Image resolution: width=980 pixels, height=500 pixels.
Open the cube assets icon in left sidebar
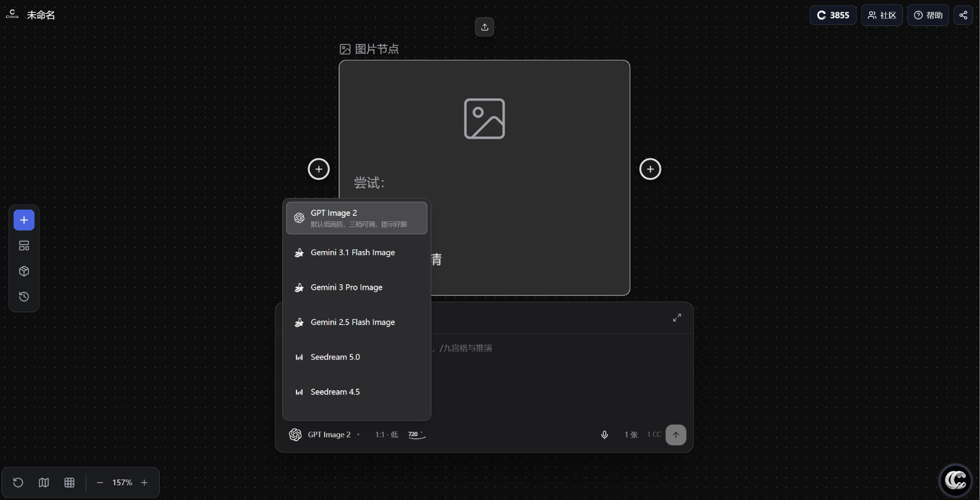tap(24, 271)
